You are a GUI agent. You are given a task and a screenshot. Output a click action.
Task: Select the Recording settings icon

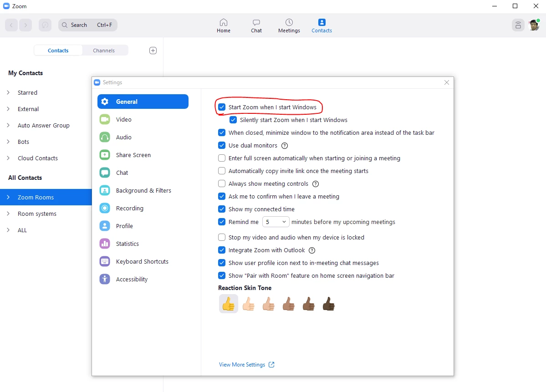coord(105,208)
